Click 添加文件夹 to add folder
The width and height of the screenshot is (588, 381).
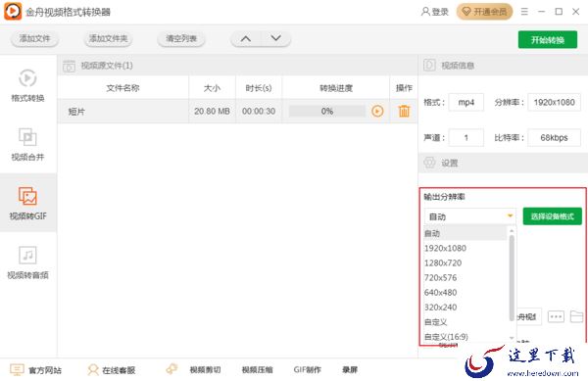pos(109,38)
